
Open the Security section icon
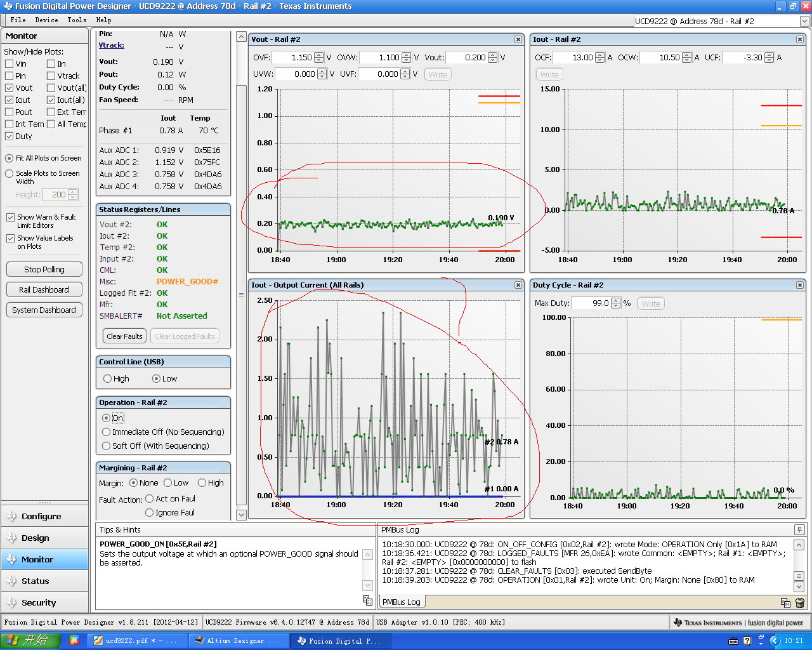pyautogui.click(x=11, y=602)
